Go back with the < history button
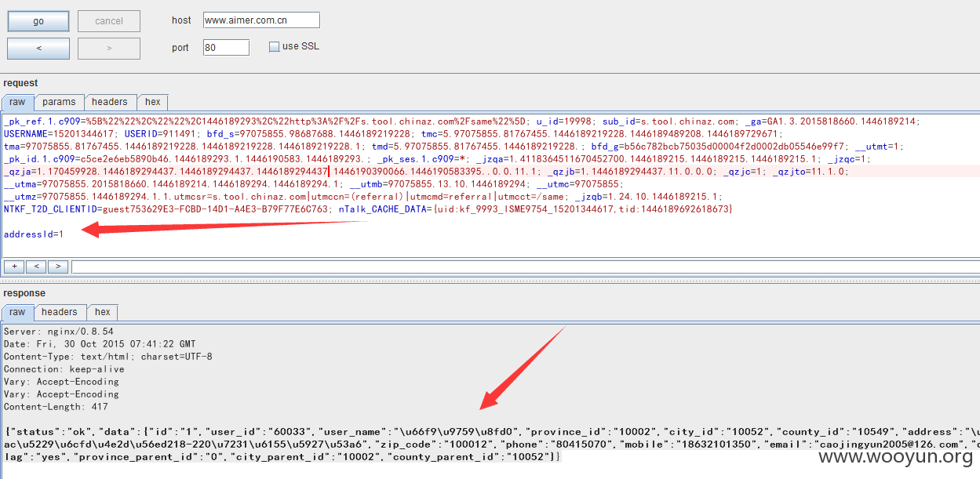 point(38,49)
